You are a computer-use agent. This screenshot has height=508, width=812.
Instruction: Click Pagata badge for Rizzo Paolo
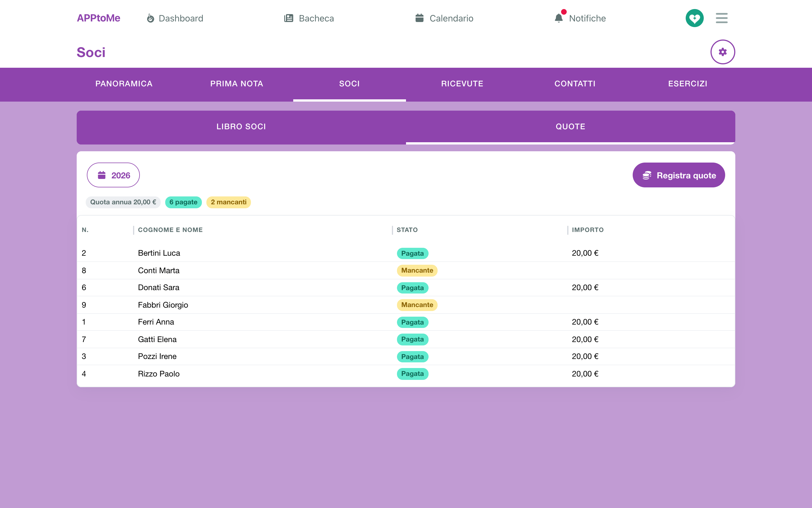point(412,374)
